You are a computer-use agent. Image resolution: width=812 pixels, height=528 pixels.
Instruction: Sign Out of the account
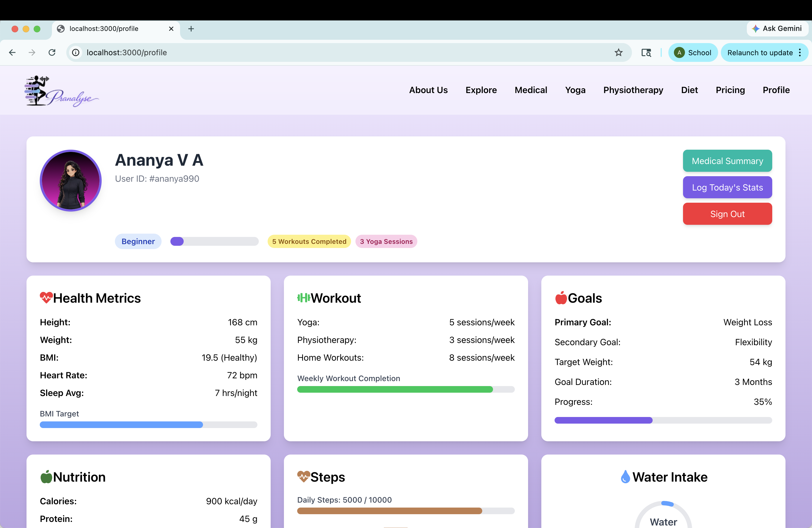pos(727,214)
